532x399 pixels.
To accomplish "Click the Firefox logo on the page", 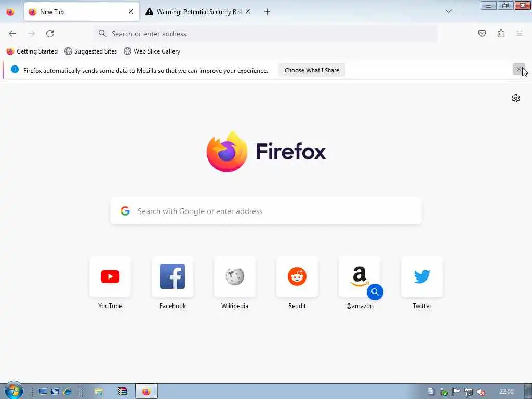I will [267, 151].
